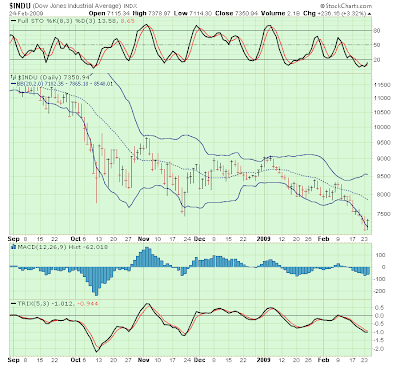Viewport: 400px width, 365px height.
Task: Click the Oct label under the price chart
Action: coord(76,239)
